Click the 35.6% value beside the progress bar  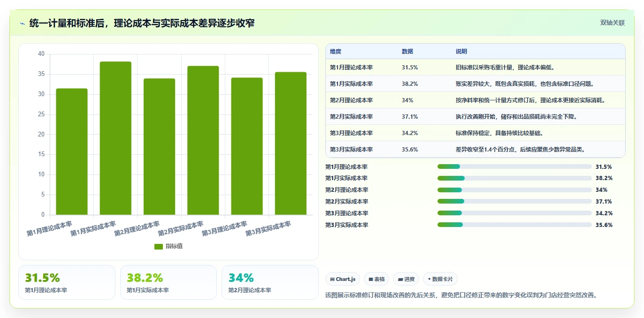point(604,225)
